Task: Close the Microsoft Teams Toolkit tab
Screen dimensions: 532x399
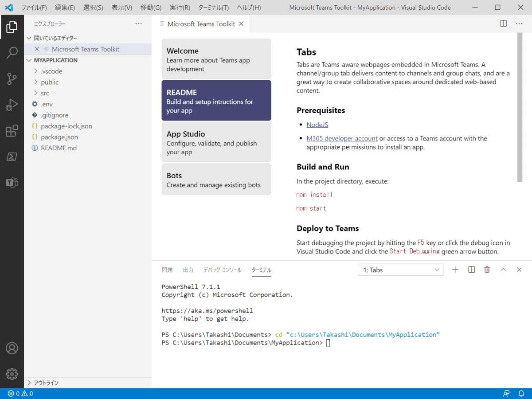Action: pyautogui.click(x=241, y=24)
